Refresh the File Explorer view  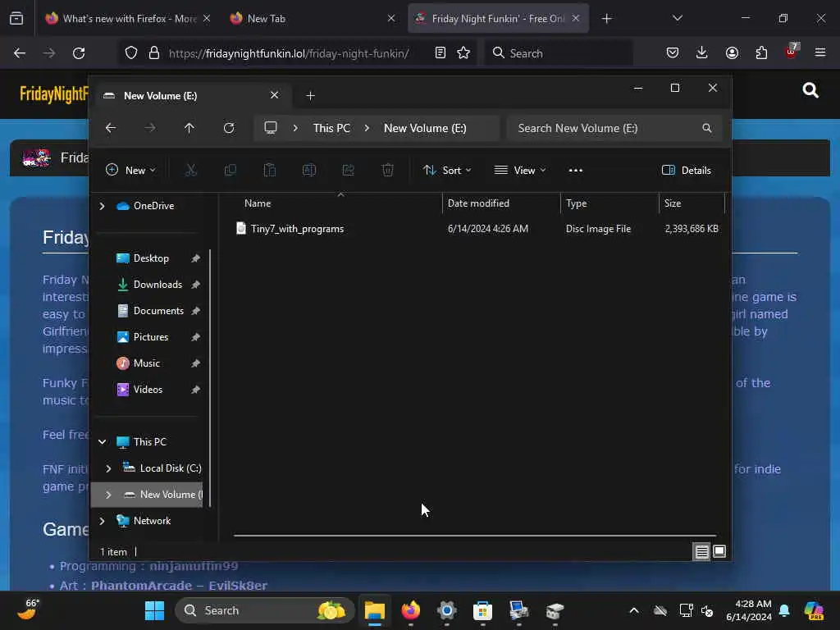coord(229,128)
